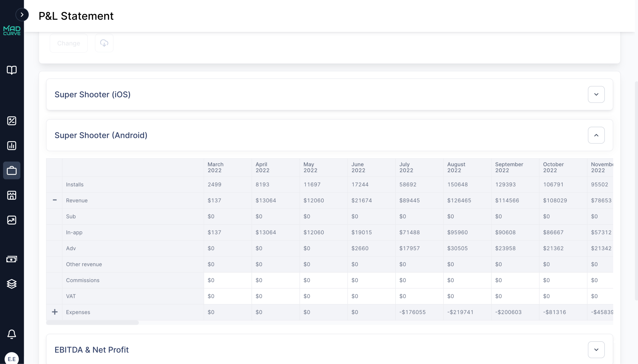638x364 pixels.
Task: Click the trending line chart icon
Action: 12,220
